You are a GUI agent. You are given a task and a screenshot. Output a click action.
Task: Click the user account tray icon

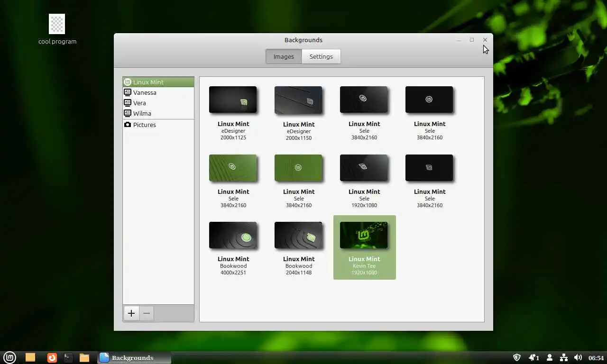click(550, 357)
